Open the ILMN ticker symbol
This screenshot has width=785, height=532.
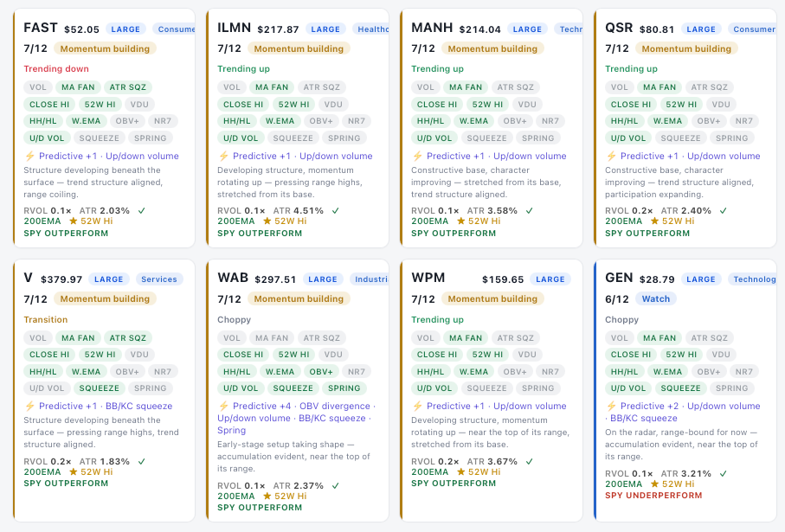234,28
